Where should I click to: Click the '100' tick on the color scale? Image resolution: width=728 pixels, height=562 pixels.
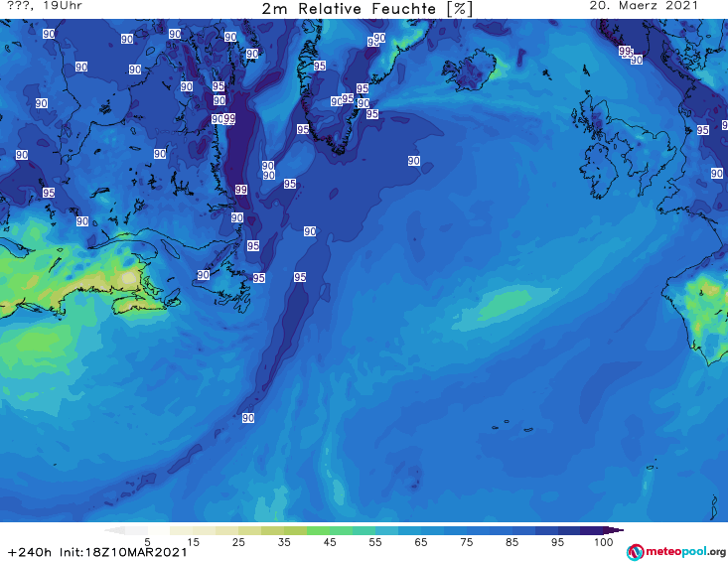[604, 542]
